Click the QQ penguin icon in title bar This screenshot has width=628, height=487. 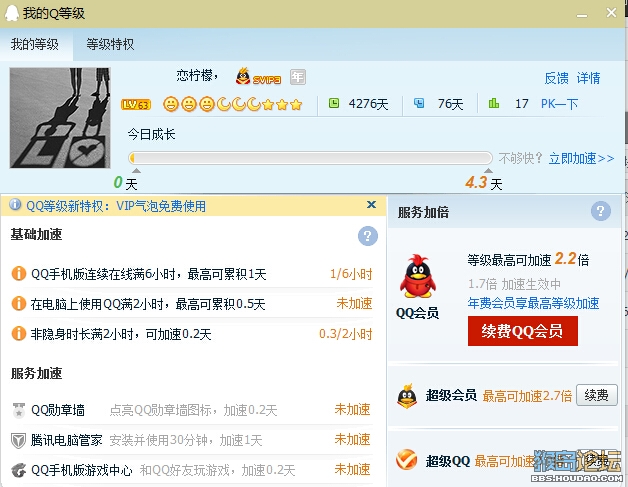(12, 13)
